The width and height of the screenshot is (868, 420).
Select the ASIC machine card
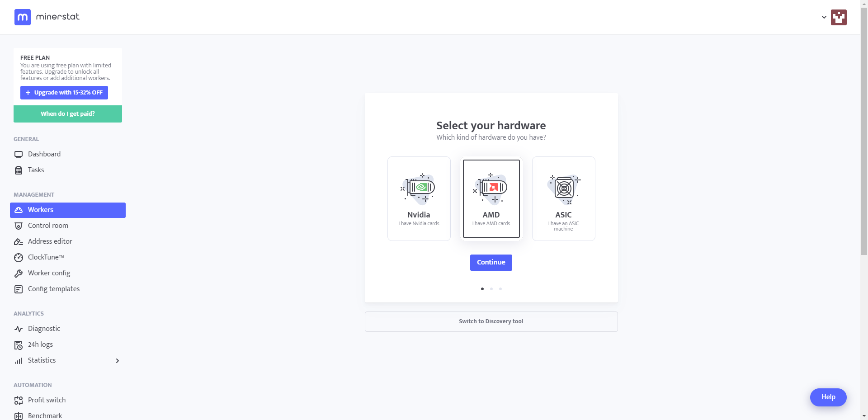(x=564, y=198)
